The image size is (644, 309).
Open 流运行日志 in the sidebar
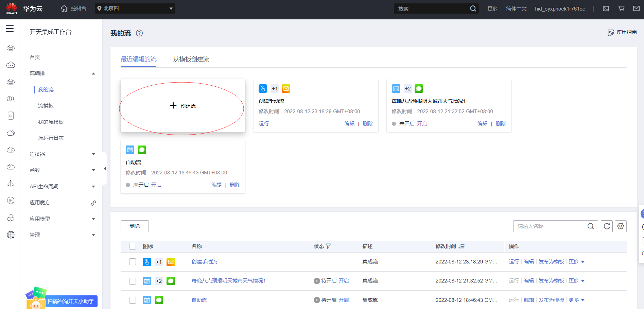pos(51,138)
